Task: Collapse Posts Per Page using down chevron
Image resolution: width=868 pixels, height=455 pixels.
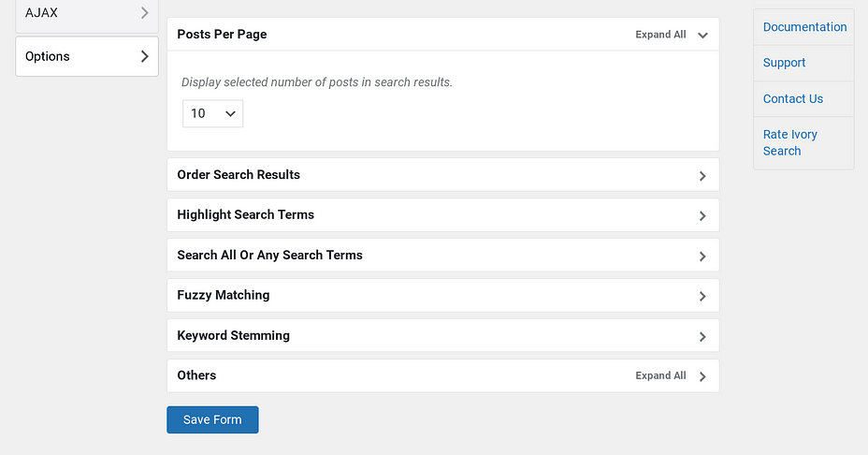Action: (x=702, y=35)
